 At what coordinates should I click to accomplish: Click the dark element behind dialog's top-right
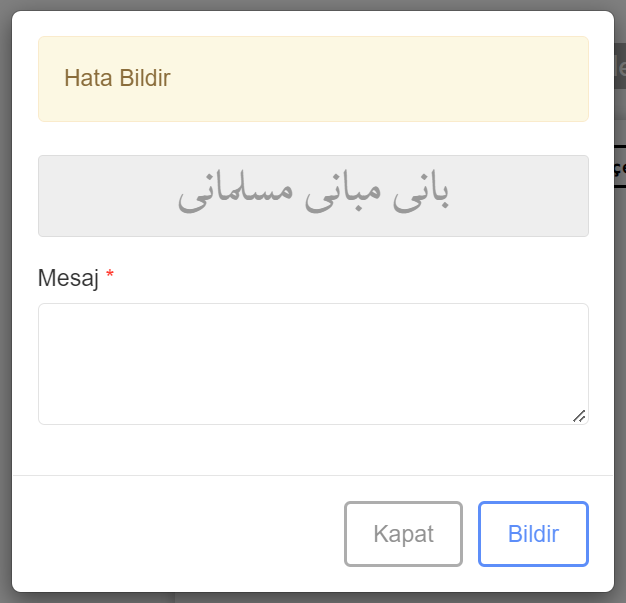[x=620, y=72]
